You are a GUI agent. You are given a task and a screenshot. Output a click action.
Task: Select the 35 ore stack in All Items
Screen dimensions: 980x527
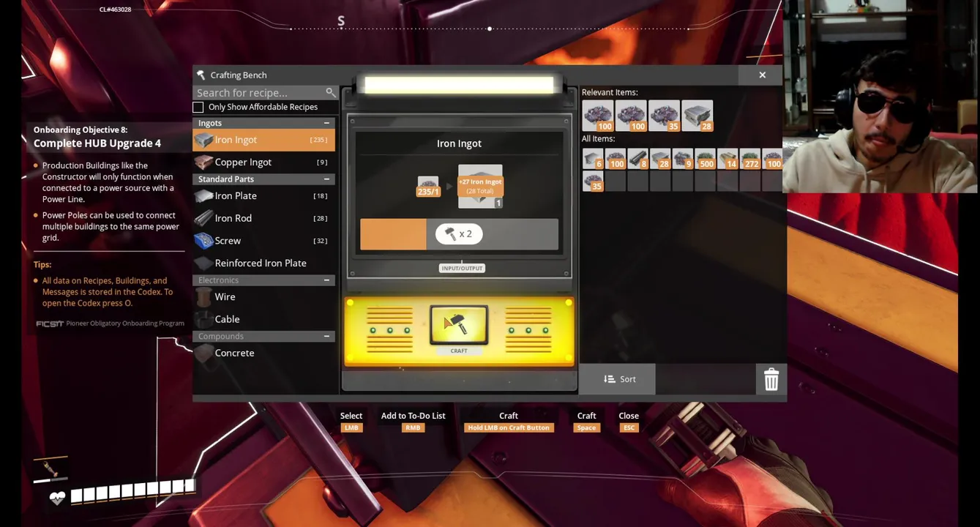[x=593, y=181]
